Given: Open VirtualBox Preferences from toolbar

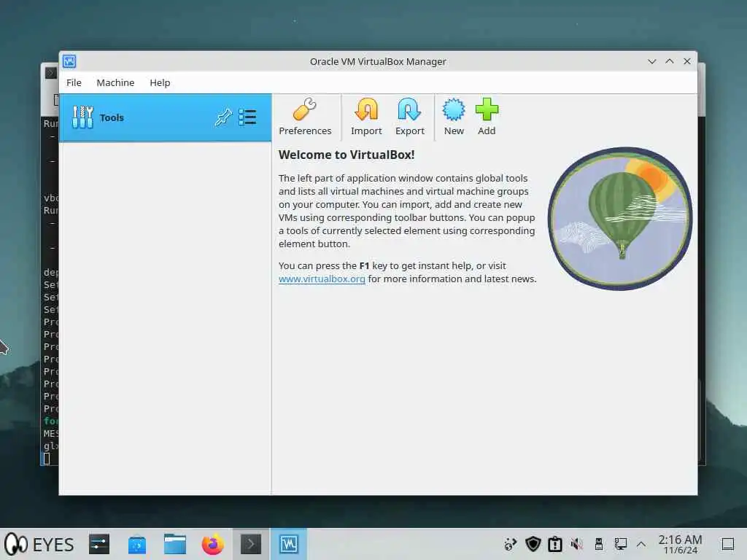Looking at the screenshot, I should [305, 117].
